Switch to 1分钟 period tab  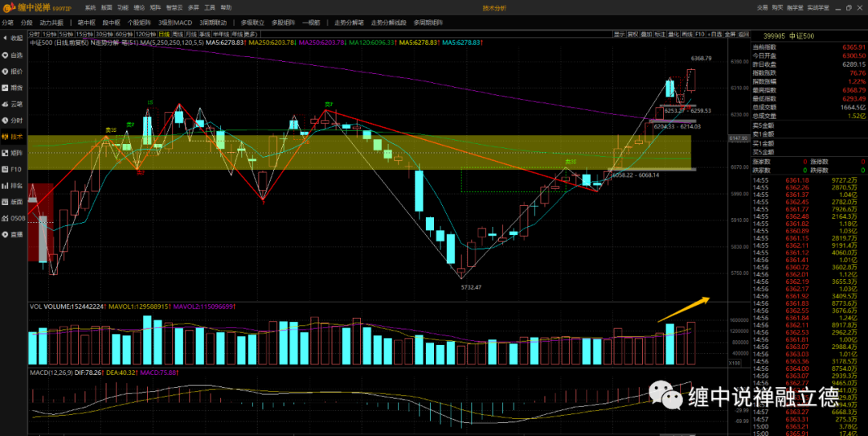(50, 35)
